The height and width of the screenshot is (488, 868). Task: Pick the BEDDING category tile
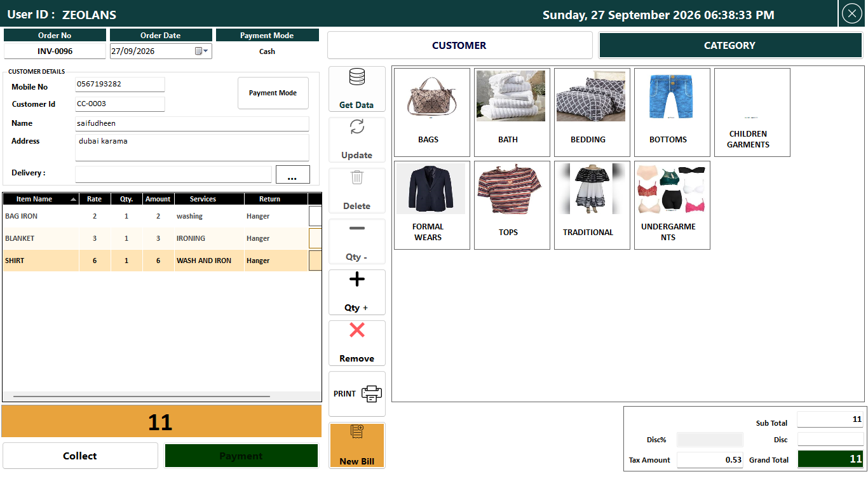pos(592,112)
